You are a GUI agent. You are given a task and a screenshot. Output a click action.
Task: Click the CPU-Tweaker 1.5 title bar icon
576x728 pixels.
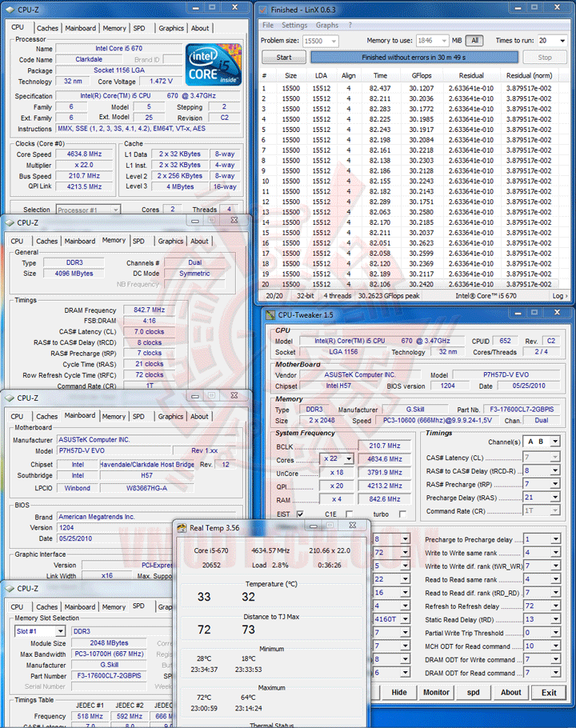270,314
